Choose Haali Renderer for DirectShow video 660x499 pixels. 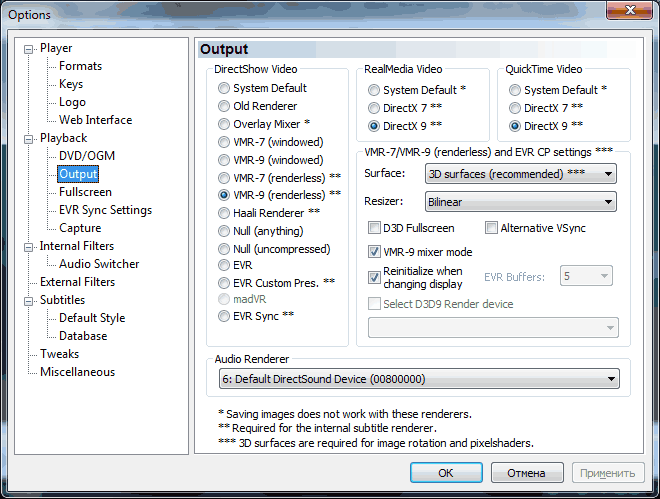click(225, 212)
